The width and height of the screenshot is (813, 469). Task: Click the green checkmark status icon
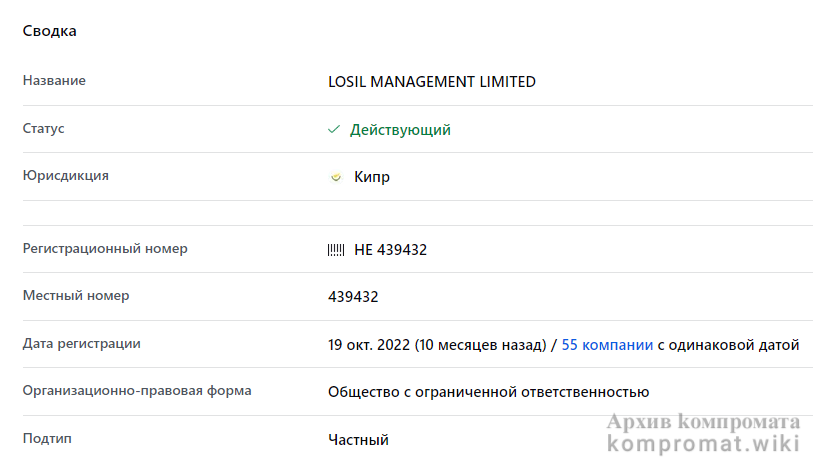334,130
